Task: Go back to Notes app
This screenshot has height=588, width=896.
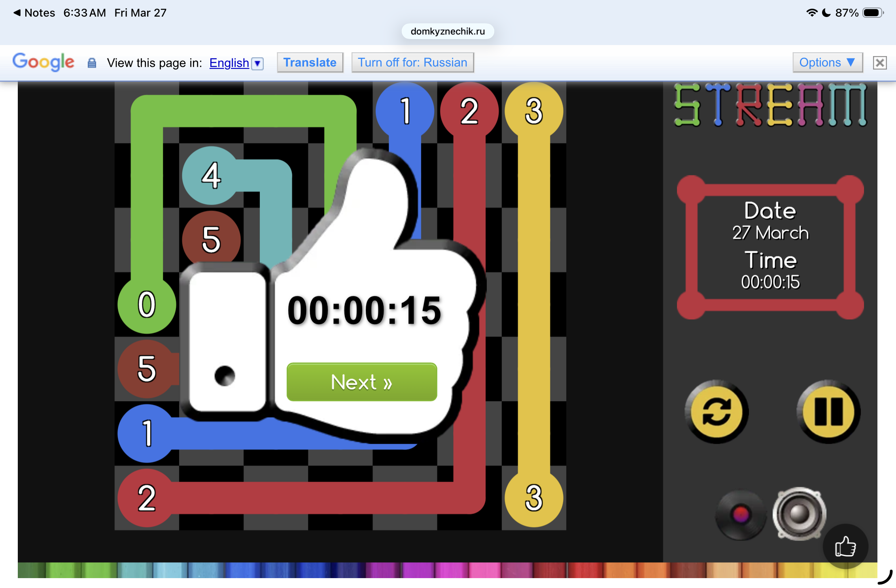Action: point(34,13)
